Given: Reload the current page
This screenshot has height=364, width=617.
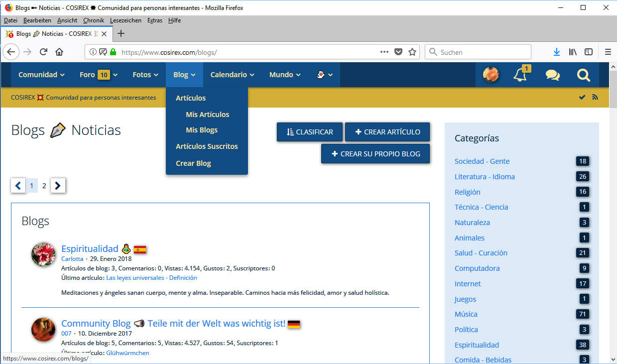Looking at the screenshot, I should 43,52.
